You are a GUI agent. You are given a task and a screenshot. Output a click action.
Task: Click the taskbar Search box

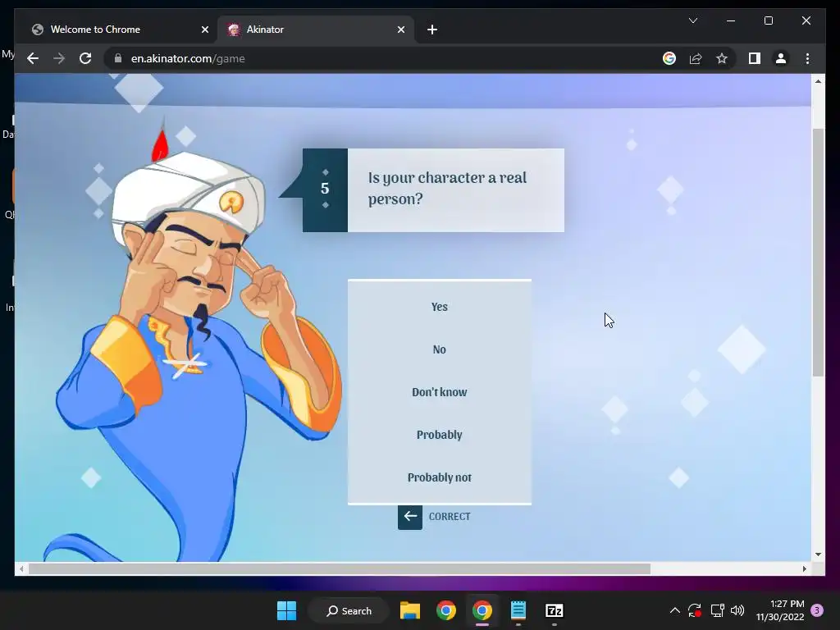point(349,610)
